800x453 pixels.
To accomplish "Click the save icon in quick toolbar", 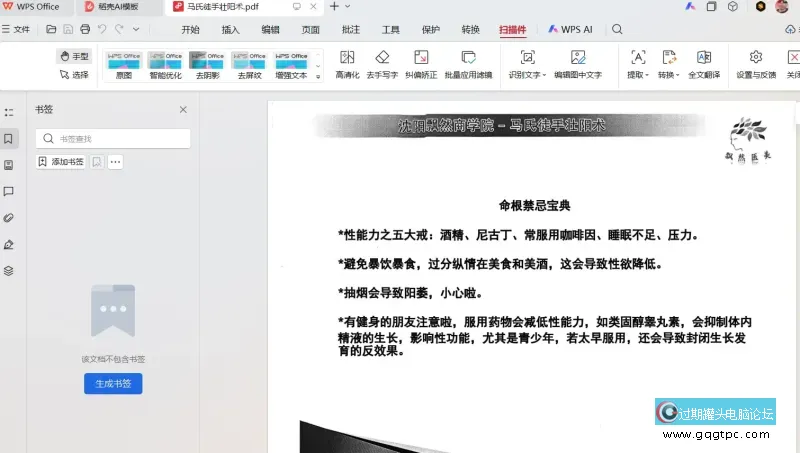I will (68, 29).
